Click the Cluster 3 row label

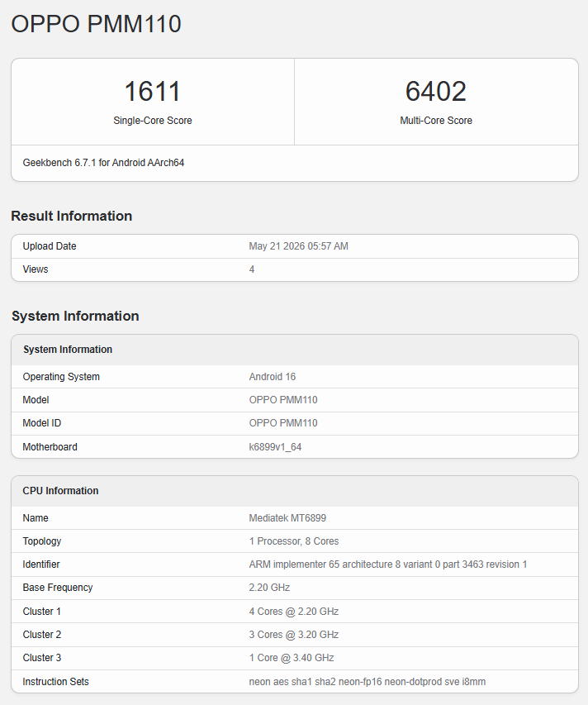point(42,658)
